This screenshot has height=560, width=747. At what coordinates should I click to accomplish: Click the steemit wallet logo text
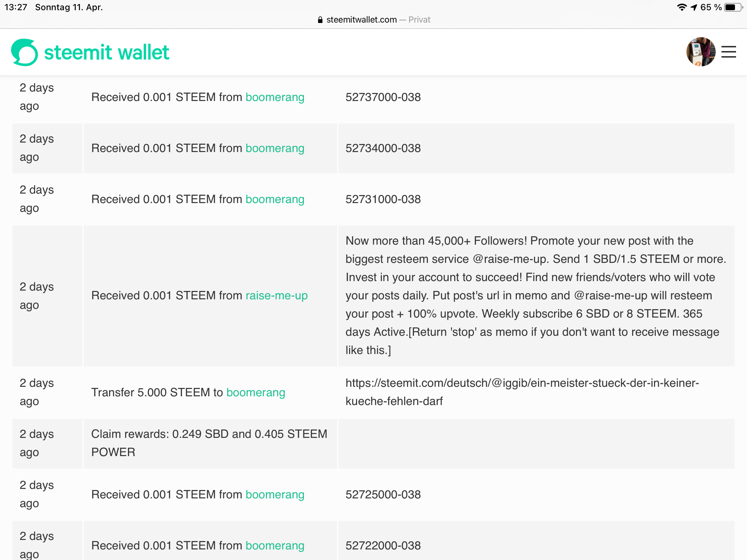[x=107, y=52]
